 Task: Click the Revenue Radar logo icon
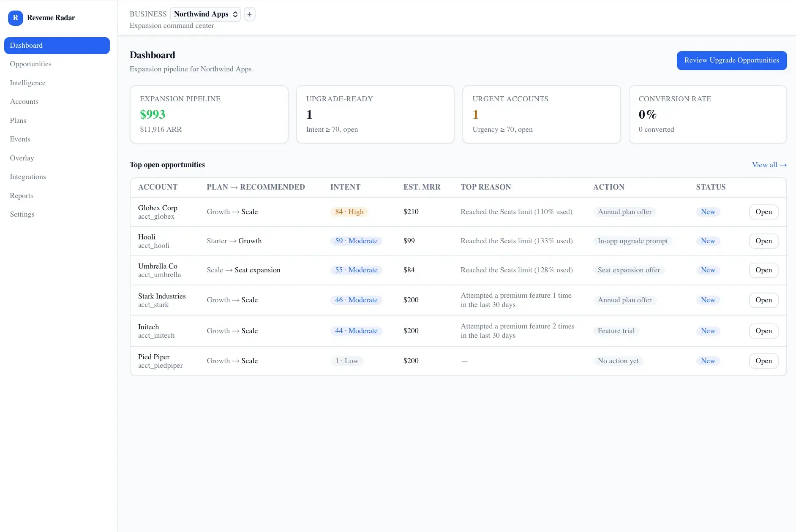[x=16, y=18]
